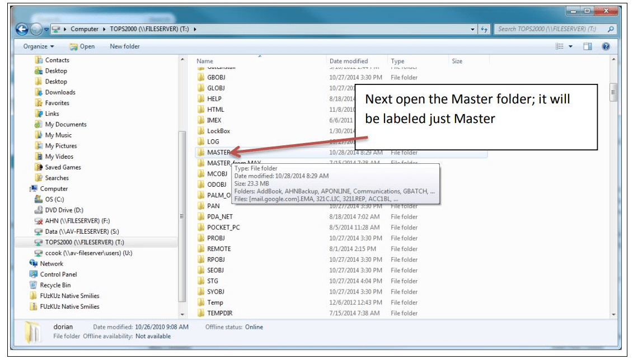
Task: Click the DVD Drive (D:) icon
Action: [39, 210]
